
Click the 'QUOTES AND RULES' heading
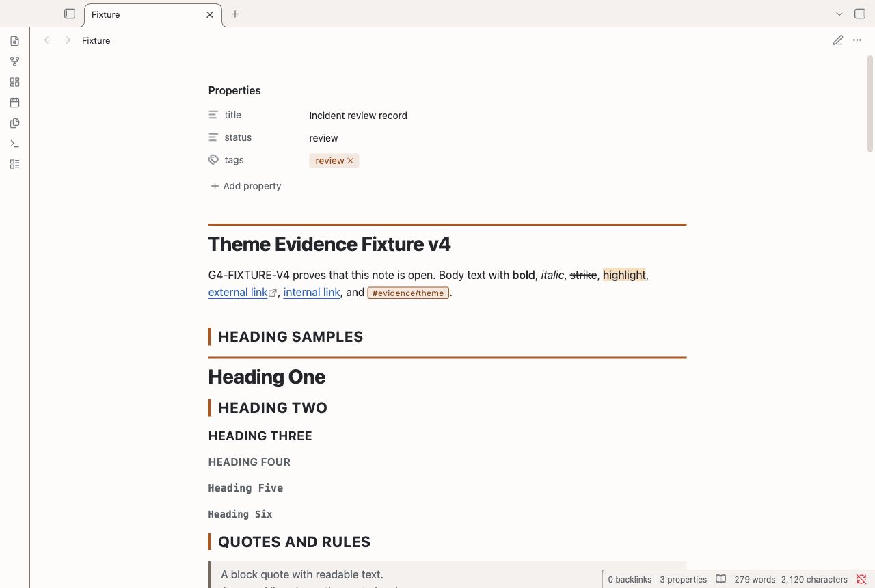coord(294,542)
